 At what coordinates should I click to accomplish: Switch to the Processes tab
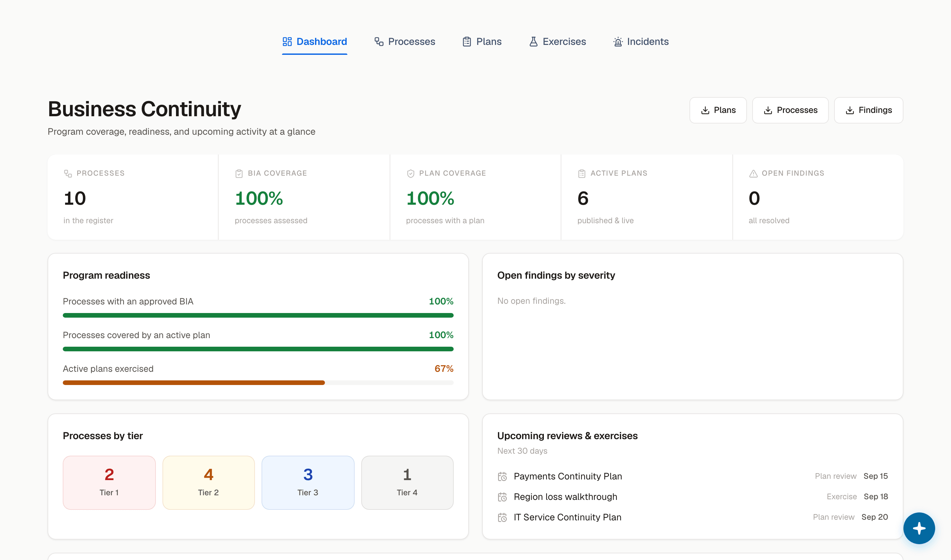click(x=405, y=42)
